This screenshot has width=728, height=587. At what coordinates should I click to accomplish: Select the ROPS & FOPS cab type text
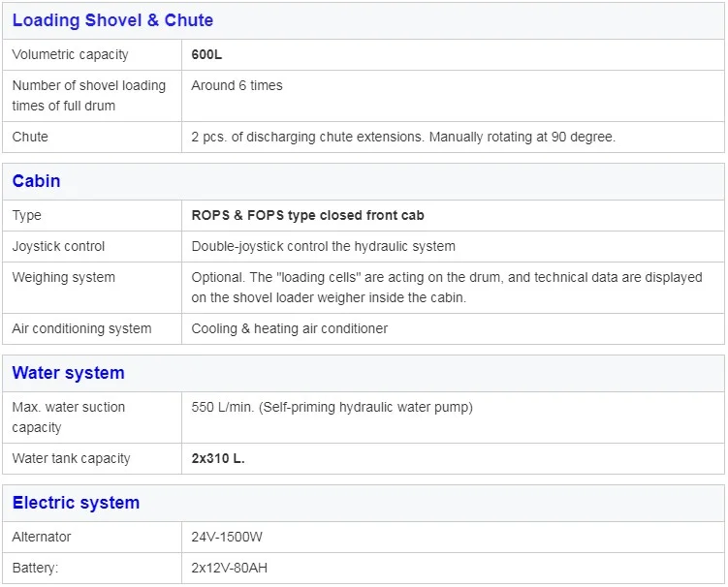coord(307,215)
